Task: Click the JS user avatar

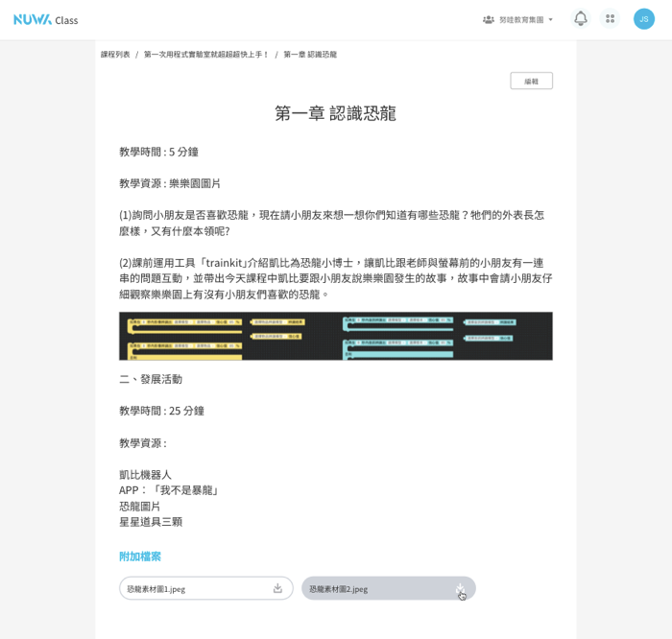Action: click(643, 18)
